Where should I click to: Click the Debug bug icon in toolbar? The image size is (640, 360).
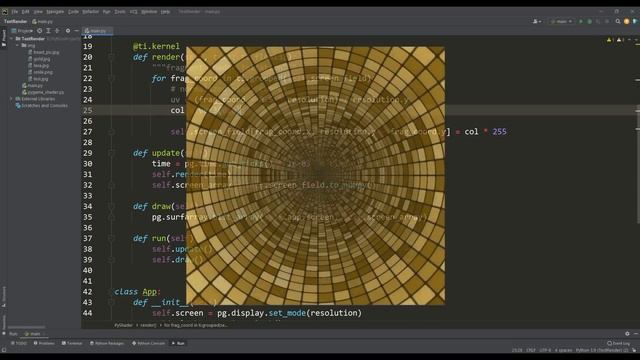[x=589, y=22]
